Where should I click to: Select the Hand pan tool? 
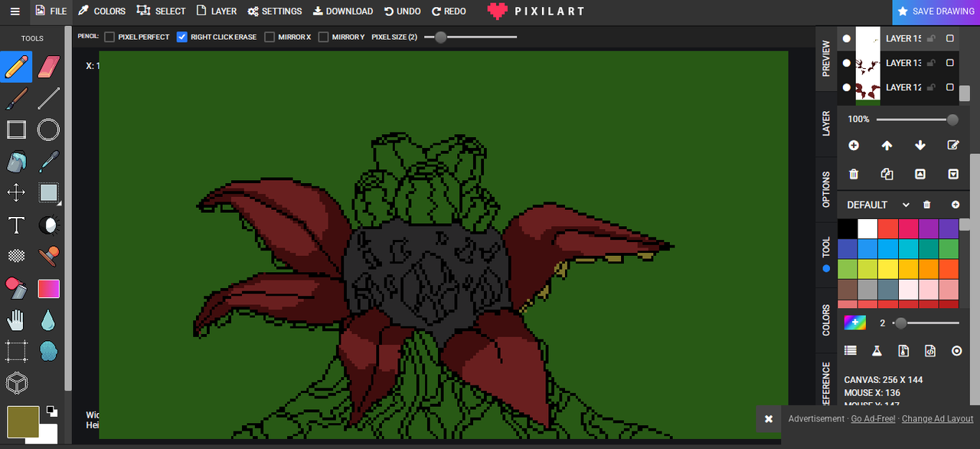click(16, 320)
